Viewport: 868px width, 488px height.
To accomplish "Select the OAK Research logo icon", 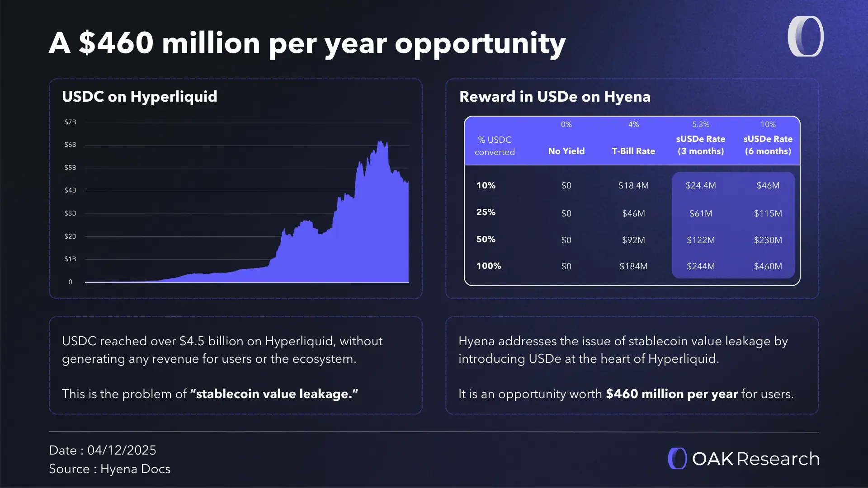I will tap(677, 459).
